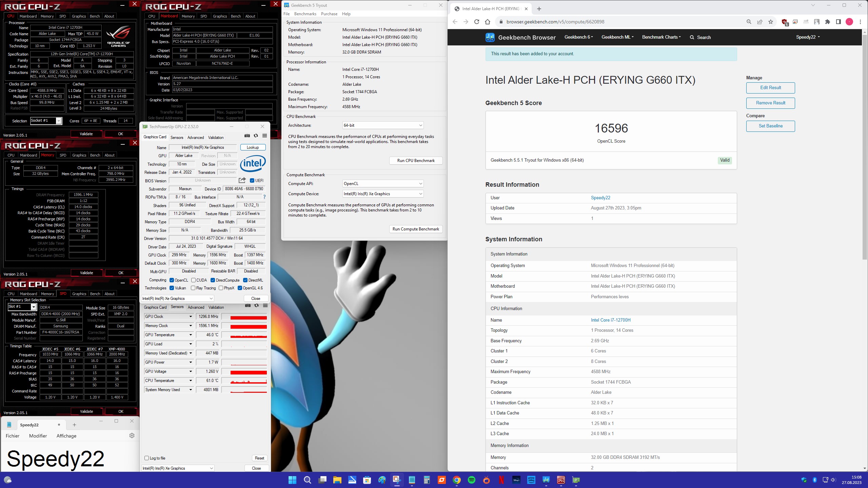868x488 pixels.
Task: Open Spotify from the taskbar
Action: [x=471, y=480]
